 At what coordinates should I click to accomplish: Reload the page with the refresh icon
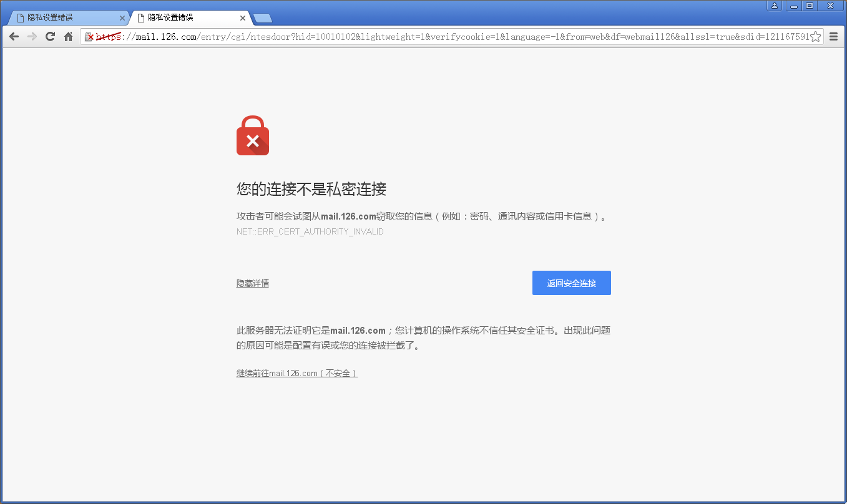[51, 37]
